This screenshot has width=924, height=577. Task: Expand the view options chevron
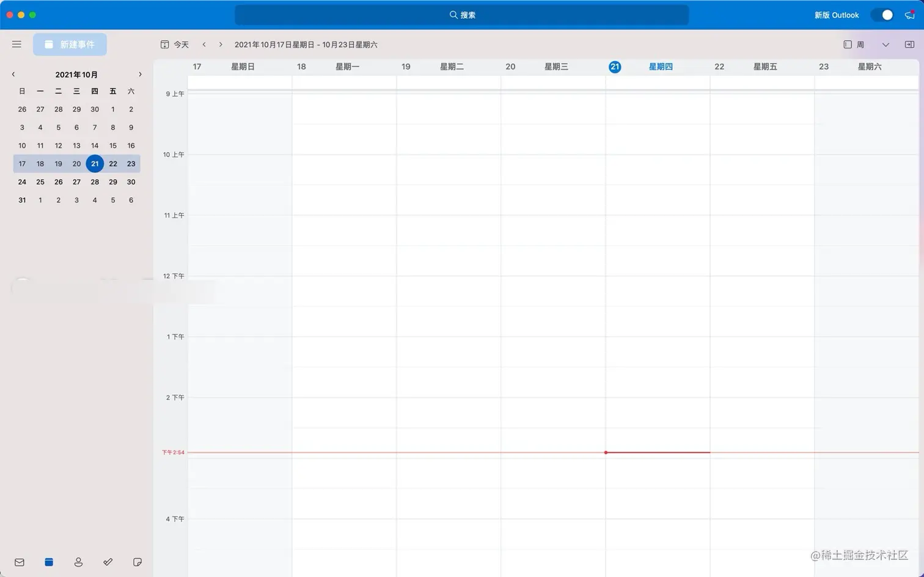[886, 45]
